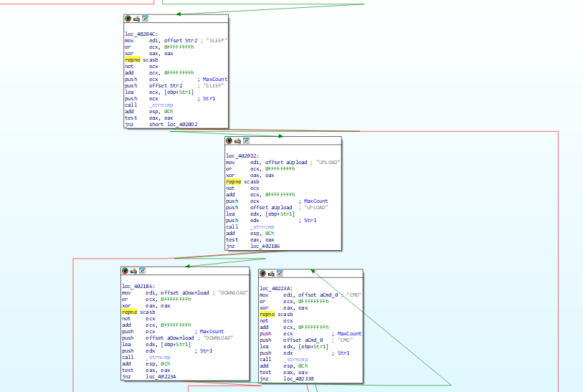Select the loc_4020D2: label in the UPLOAD block
The image size is (583, 392).
(242, 156)
